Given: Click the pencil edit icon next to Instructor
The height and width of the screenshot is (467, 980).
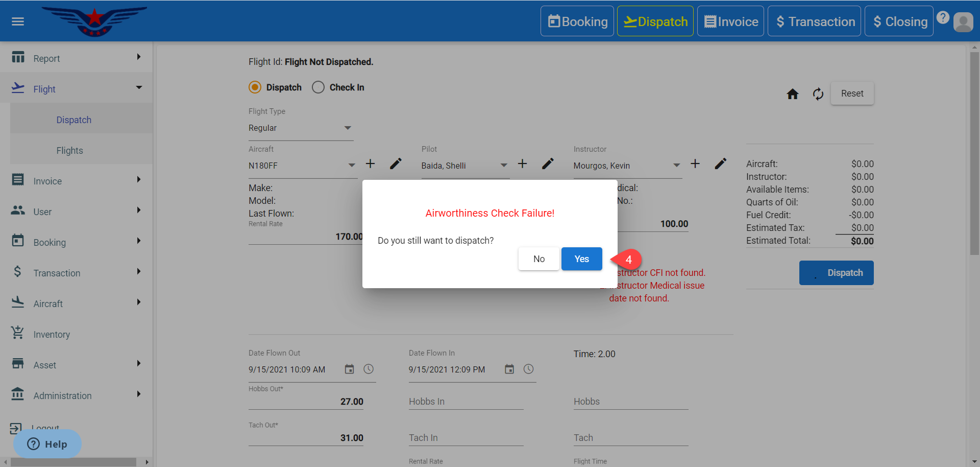Looking at the screenshot, I should pyautogui.click(x=720, y=164).
